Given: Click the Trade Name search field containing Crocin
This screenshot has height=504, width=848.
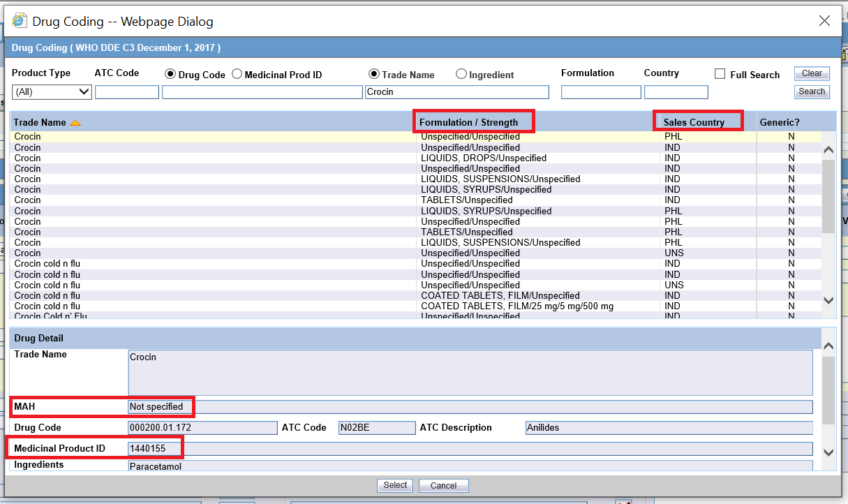Looking at the screenshot, I should 457,91.
